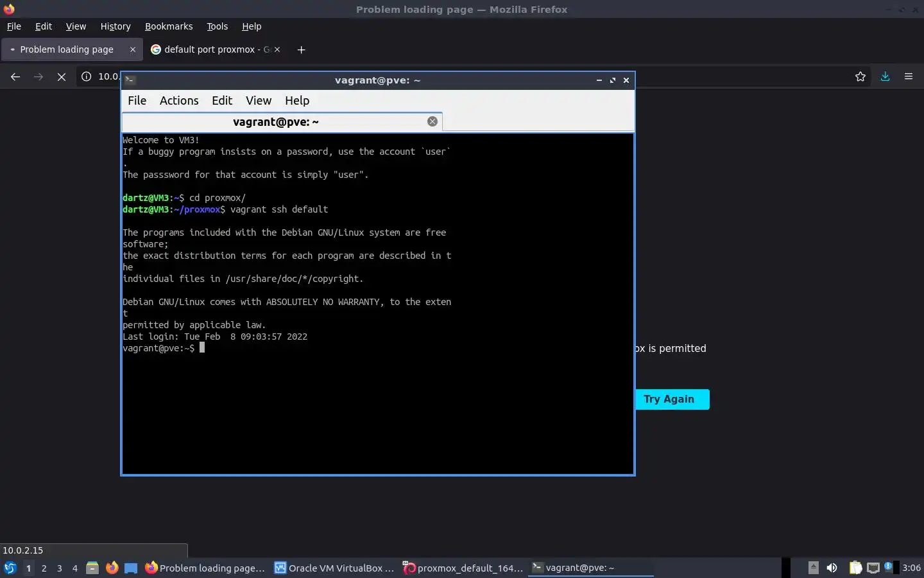Viewport: 924px width, 578px height.
Task: Open the terminal's Actions menu
Action: click(x=179, y=101)
